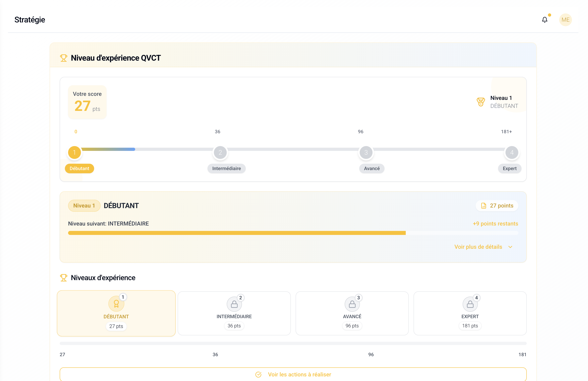
Task: Click Niveau suivant: INTERMÉDIAIRE text
Action: coord(109,224)
